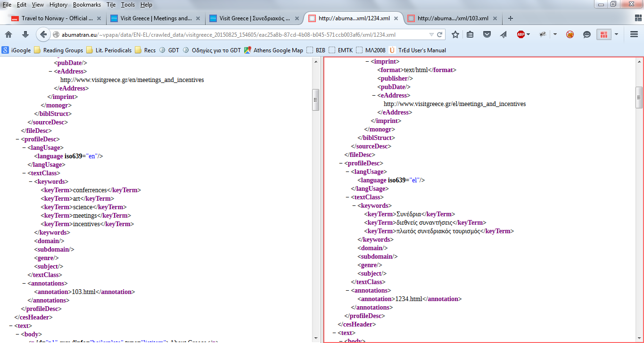
Task: Close the Travel to Norway tab
Action: tap(99, 18)
